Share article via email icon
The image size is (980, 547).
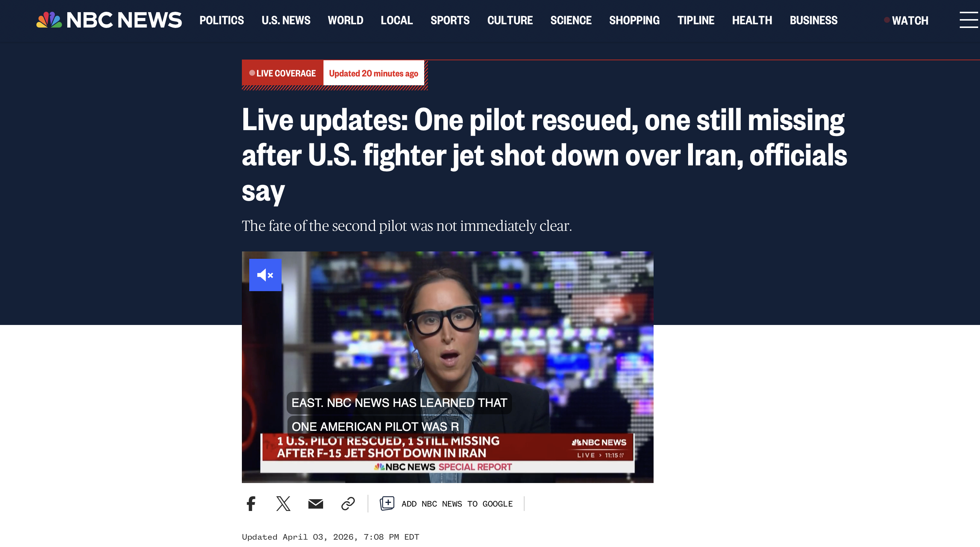coord(315,504)
